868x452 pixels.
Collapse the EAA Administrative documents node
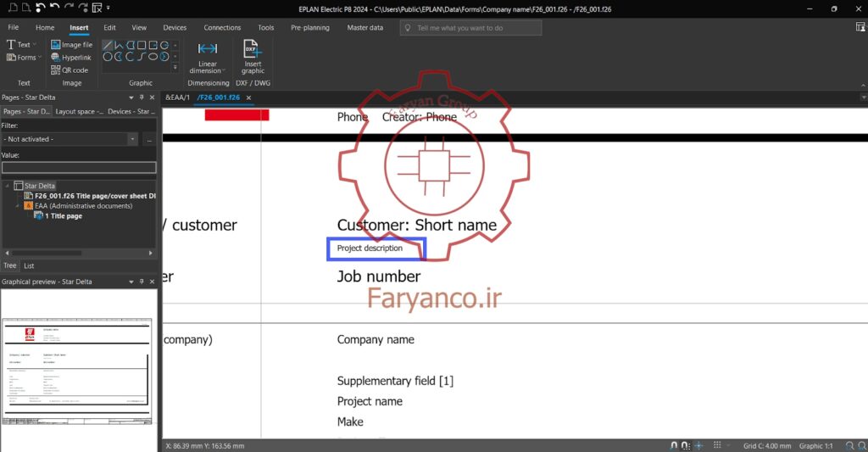tap(18, 205)
